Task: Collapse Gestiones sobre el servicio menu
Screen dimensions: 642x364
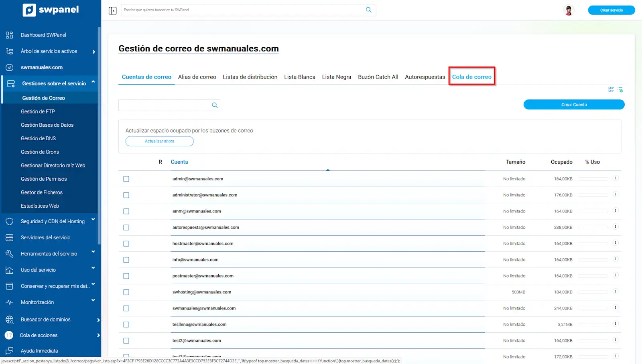Action: 93,82
